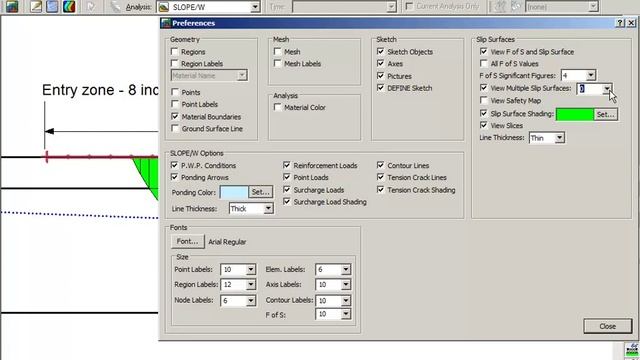Check the Mesh checkbox
Image resolution: width=640 pixels, height=360 pixels.
[278, 51]
